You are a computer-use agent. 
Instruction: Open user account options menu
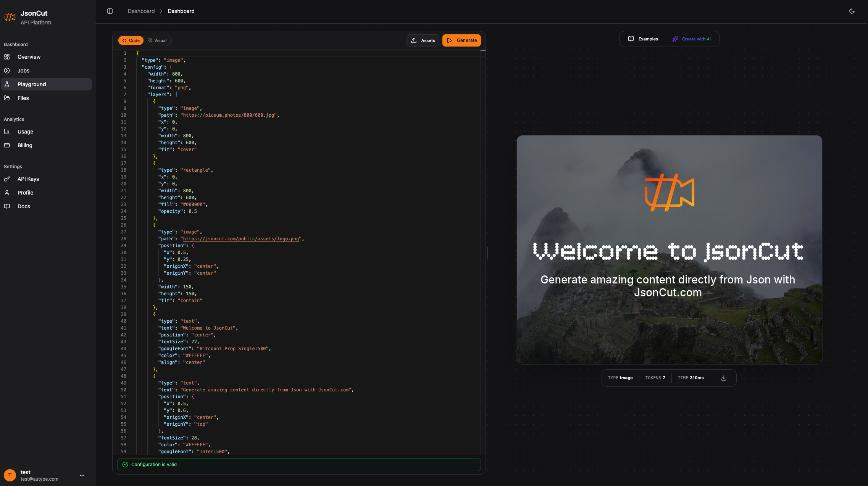(x=82, y=475)
